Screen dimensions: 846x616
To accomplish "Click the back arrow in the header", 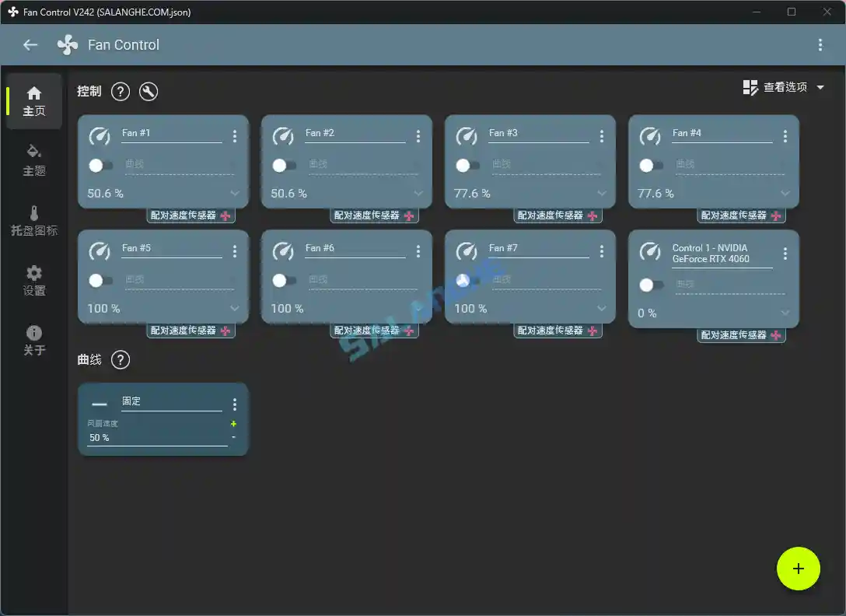I will (x=30, y=44).
